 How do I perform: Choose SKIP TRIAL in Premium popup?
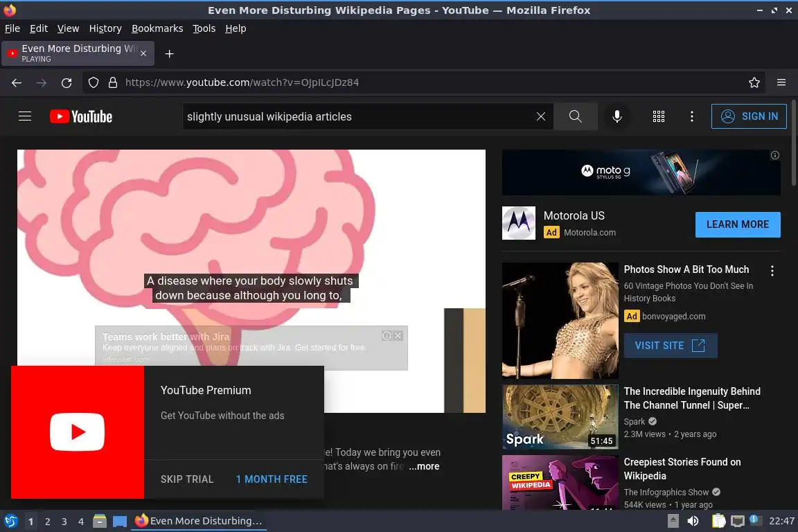click(187, 479)
